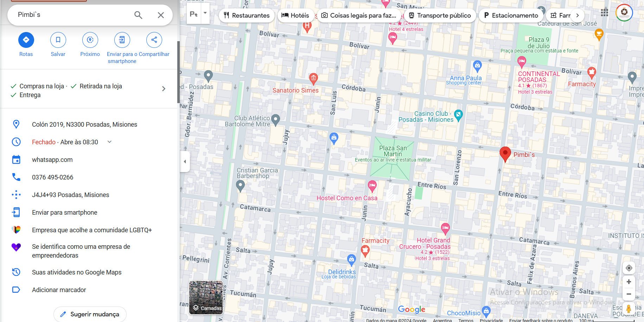Image resolution: width=644 pixels, height=322 pixels.
Task: Filter map by Restaurantes
Action: pyautogui.click(x=247, y=15)
